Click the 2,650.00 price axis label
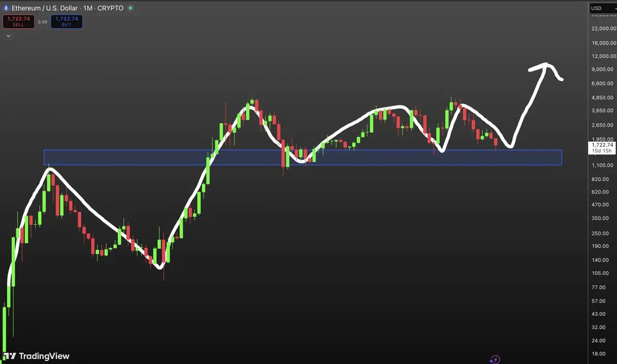This screenshot has height=364, width=617. 603,125
